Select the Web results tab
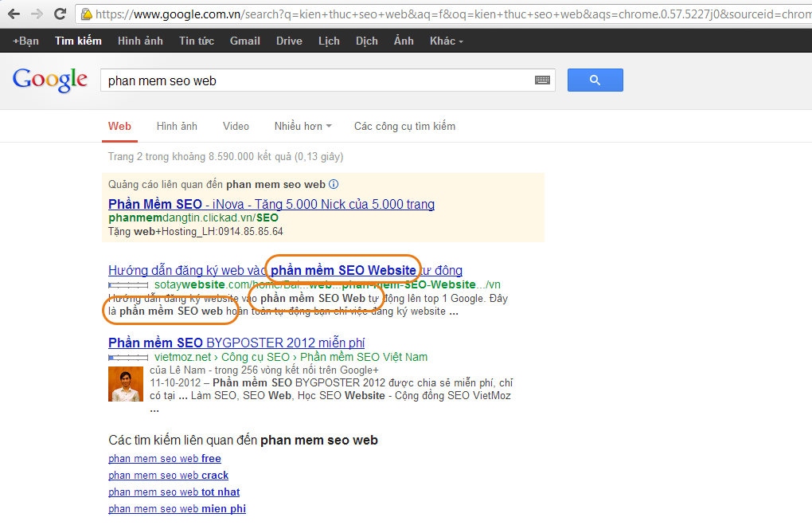 click(x=119, y=127)
